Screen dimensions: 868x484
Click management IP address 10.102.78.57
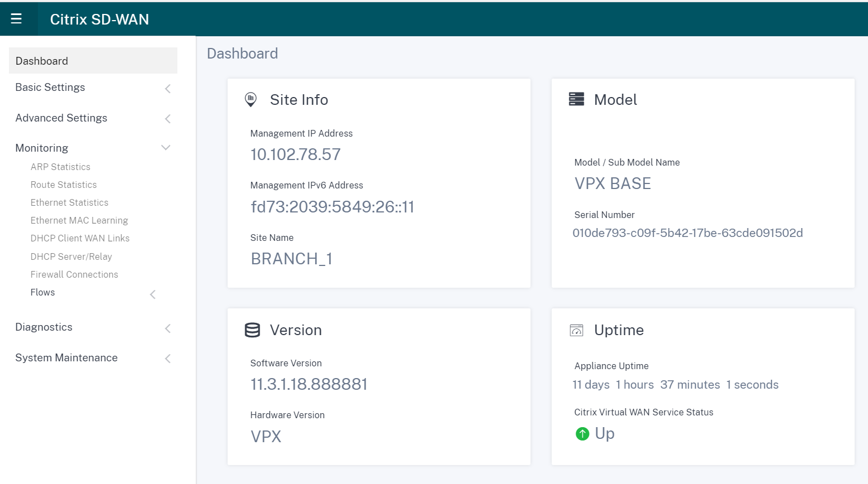point(296,154)
